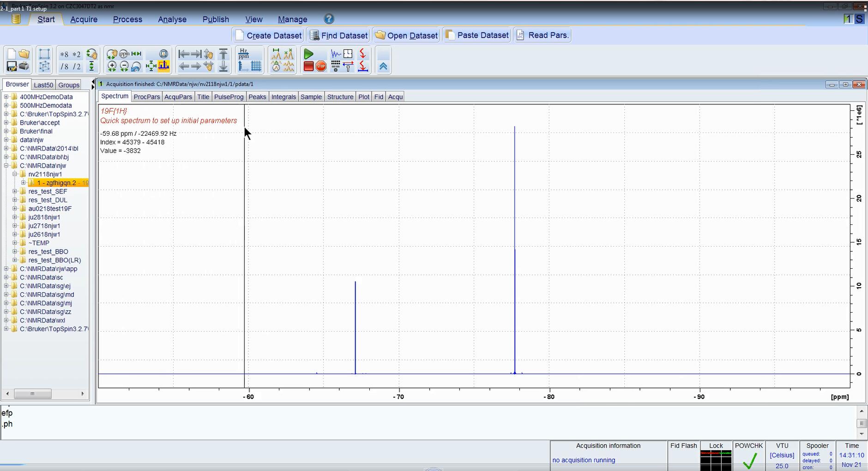Screen dimensions: 868x471
Task: Open the Acquire menu
Action: tap(84, 19)
